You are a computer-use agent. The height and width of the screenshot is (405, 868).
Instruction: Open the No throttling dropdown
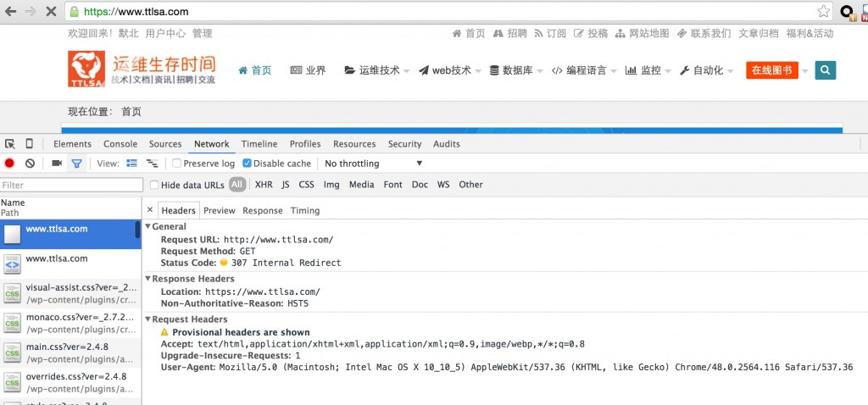click(374, 164)
